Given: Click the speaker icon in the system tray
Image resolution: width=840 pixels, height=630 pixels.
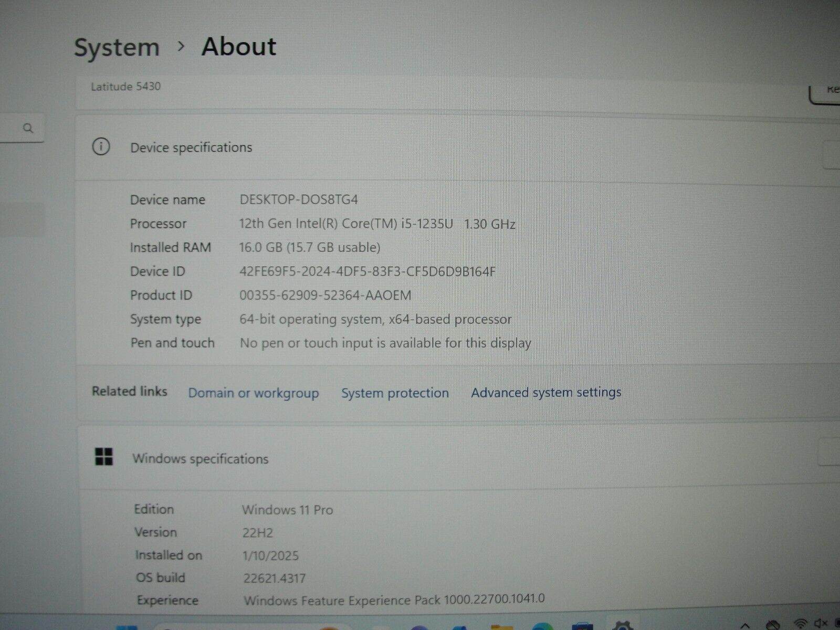Looking at the screenshot, I should (x=820, y=624).
